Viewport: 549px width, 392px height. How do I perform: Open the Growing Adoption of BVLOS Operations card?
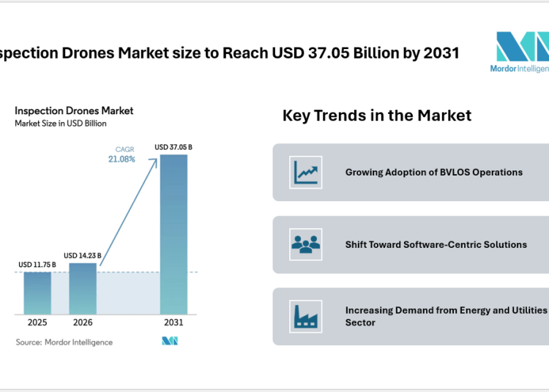[411, 173]
